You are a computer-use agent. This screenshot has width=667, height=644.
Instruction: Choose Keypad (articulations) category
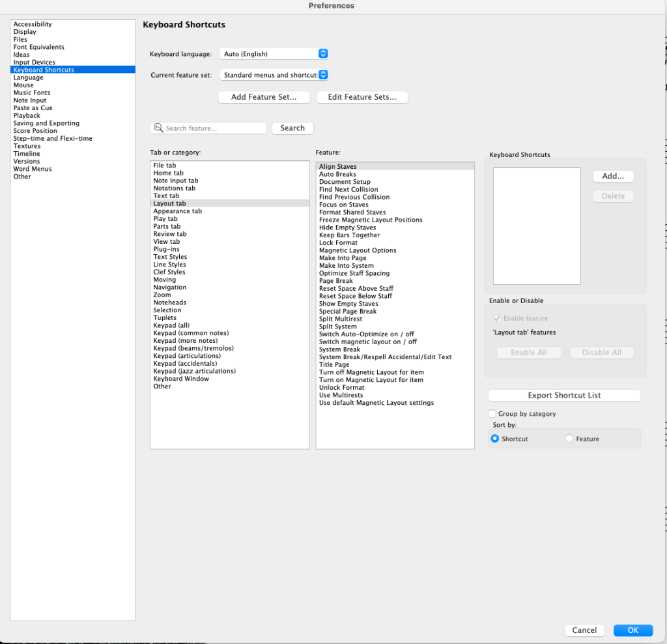(187, 356)
